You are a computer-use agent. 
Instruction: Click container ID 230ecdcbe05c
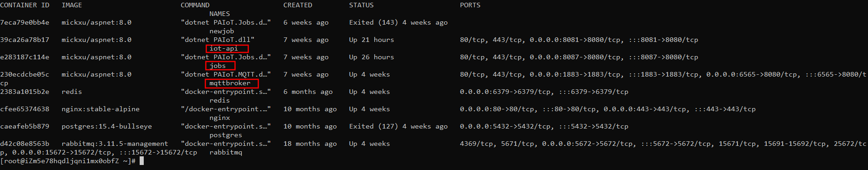25,74
